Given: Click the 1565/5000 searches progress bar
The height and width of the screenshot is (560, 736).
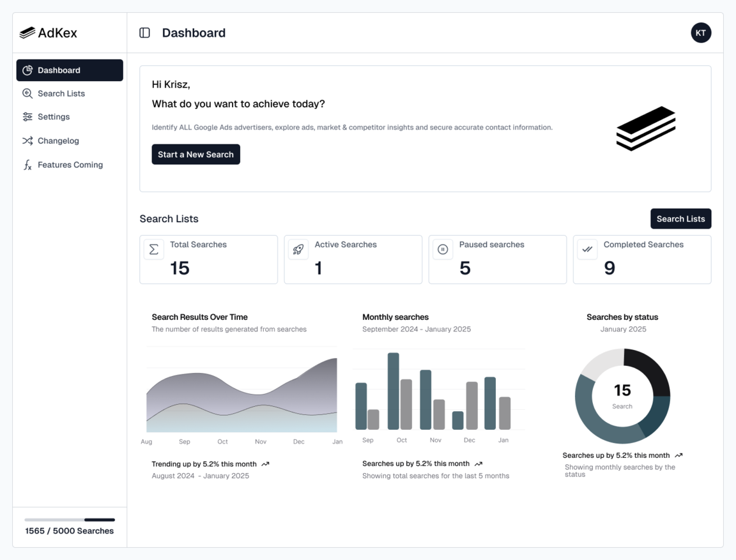Looking at the screenshot, I should (x=69, y=520).
